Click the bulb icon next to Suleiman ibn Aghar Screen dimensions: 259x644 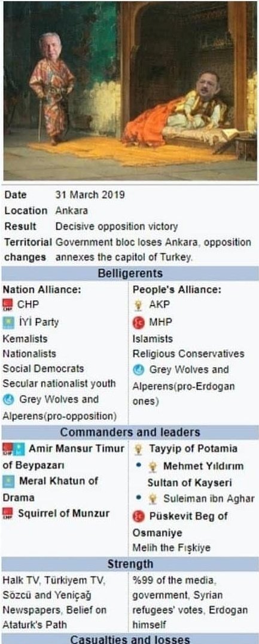[153, 499]
